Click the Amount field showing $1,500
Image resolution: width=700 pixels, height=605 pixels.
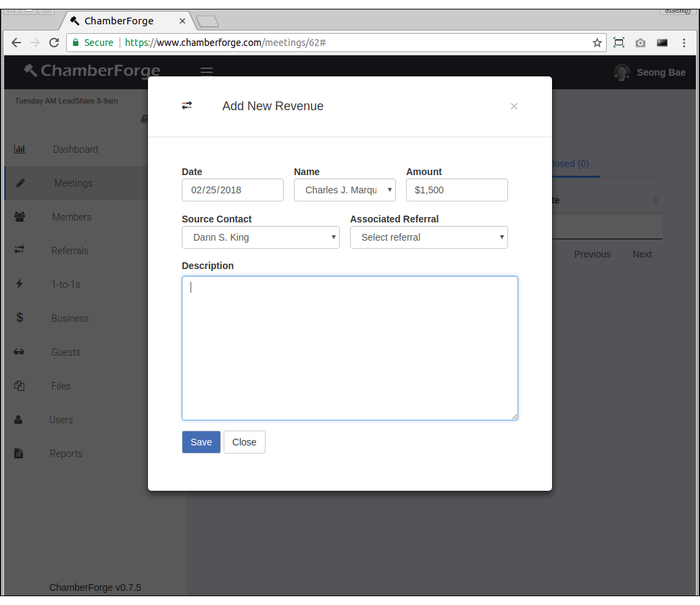(x=457, y=190)
